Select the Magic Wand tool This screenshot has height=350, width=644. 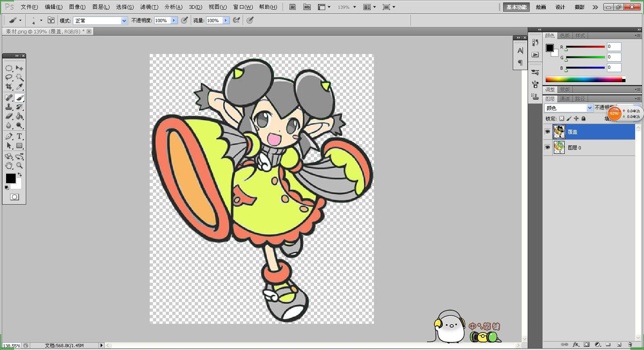(x=19, y=77)
